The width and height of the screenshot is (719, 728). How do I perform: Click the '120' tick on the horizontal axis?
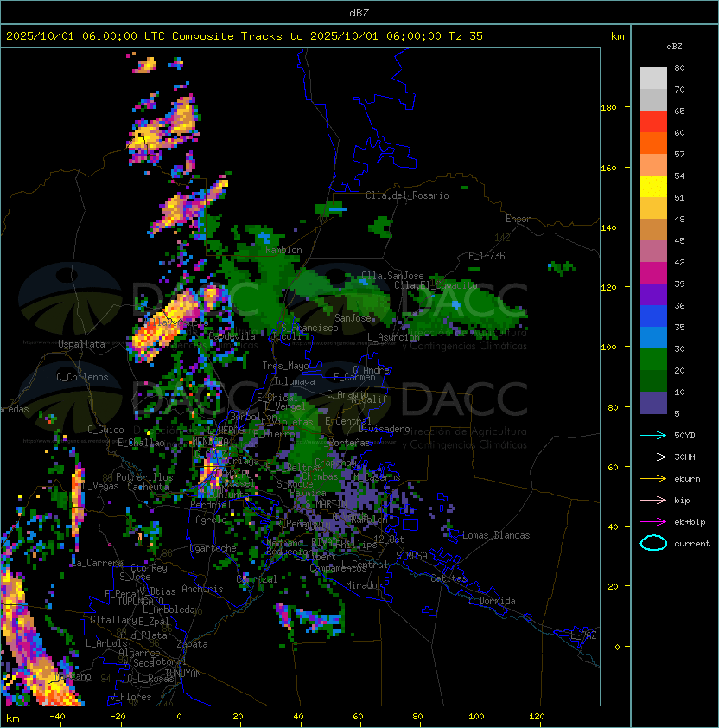pos(537,717)
